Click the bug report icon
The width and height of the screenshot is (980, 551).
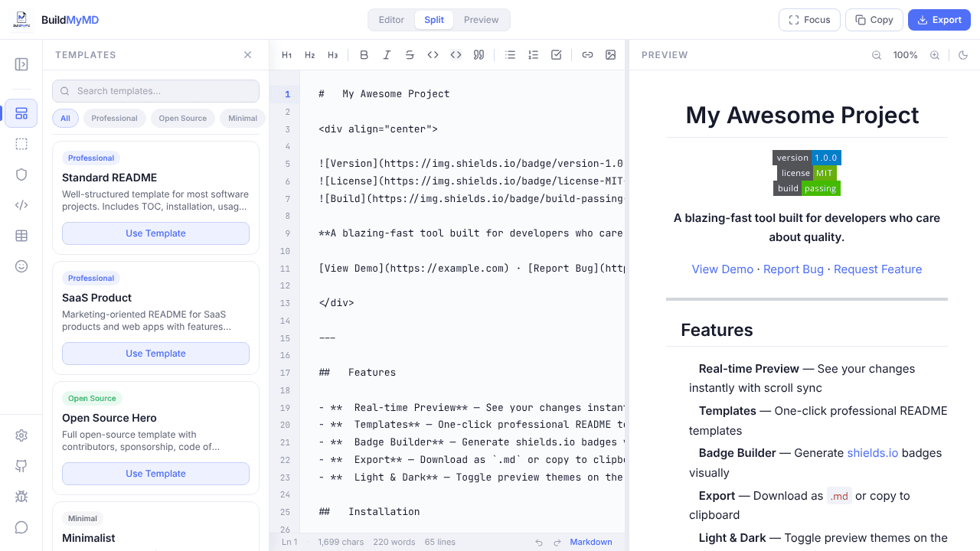pyautogui.click(x=21, y=497)
